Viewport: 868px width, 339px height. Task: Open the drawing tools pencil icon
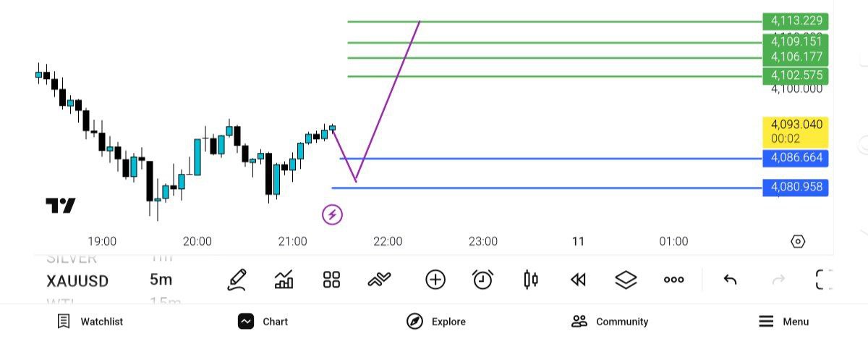tap(237, 280)
